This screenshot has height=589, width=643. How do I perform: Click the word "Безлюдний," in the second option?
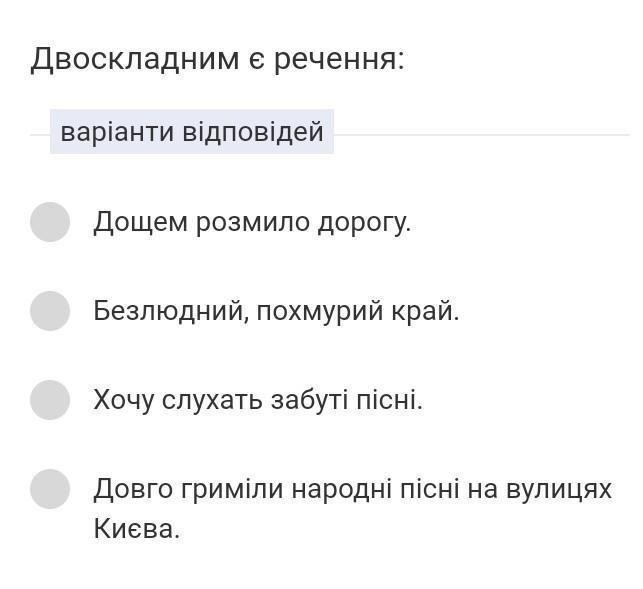[171, 312]
